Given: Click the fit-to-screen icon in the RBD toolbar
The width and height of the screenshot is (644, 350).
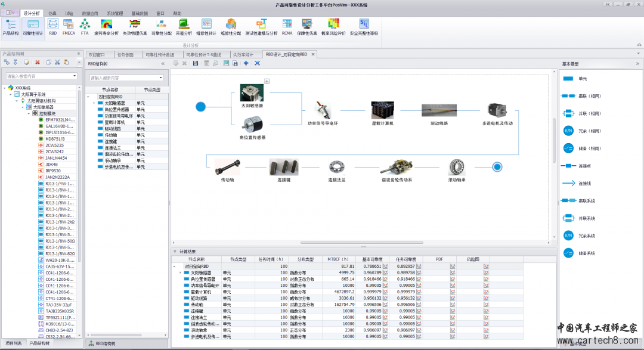Looking at the screenshot, I should coord(257,63).
